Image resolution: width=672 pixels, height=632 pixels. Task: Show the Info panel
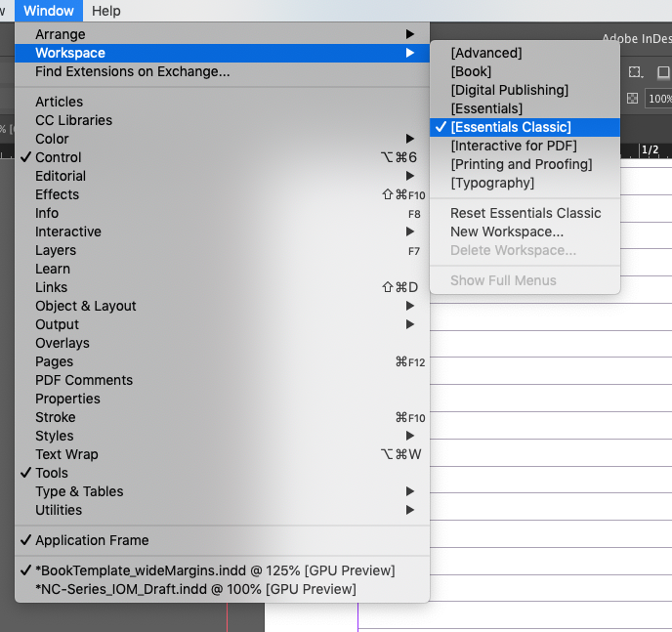[222, 213]
